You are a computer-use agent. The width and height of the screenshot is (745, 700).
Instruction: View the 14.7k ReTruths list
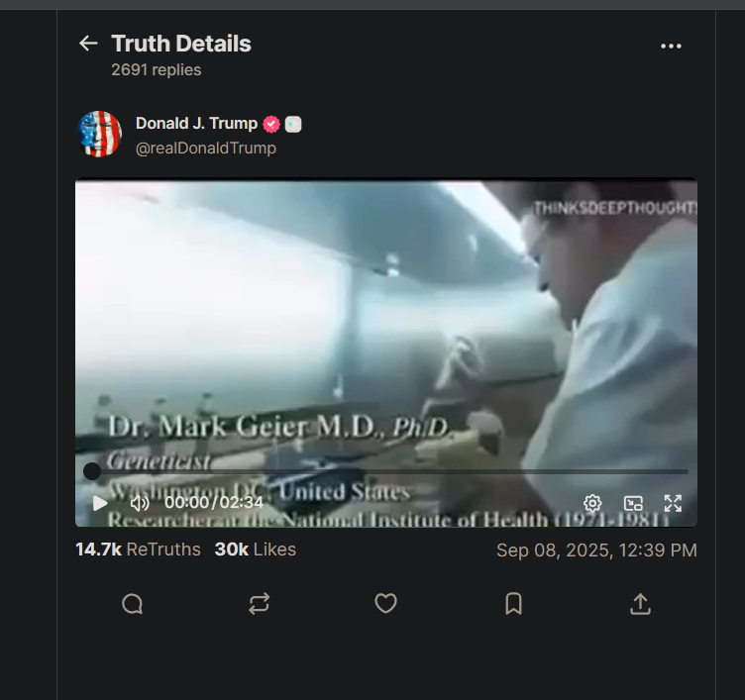click(139, 550)
